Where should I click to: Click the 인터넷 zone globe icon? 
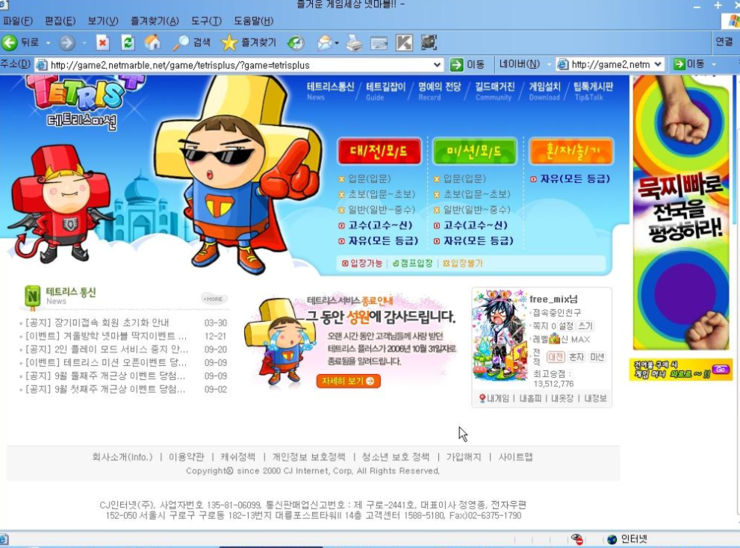tap(612, 539)
